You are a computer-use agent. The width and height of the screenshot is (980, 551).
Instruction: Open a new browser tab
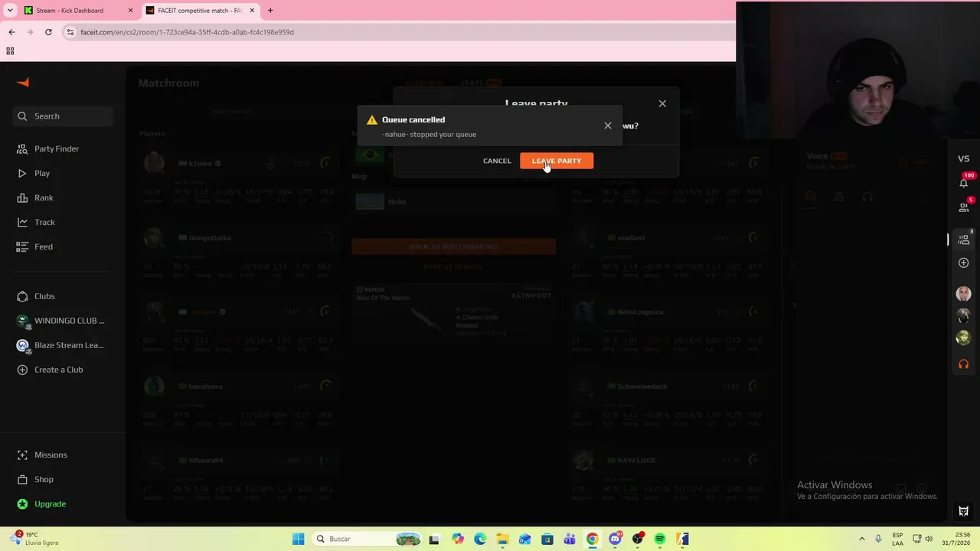click(x=270, y=11)
